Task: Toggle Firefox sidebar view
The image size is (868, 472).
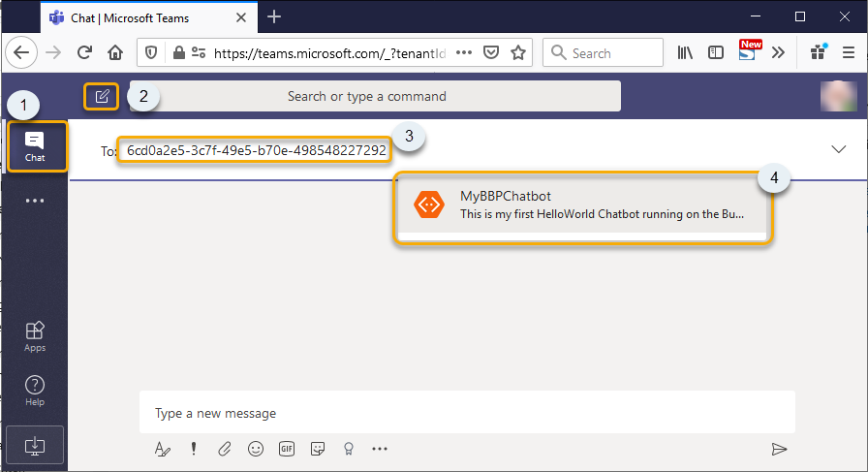Action: click(x=716, y=52)
